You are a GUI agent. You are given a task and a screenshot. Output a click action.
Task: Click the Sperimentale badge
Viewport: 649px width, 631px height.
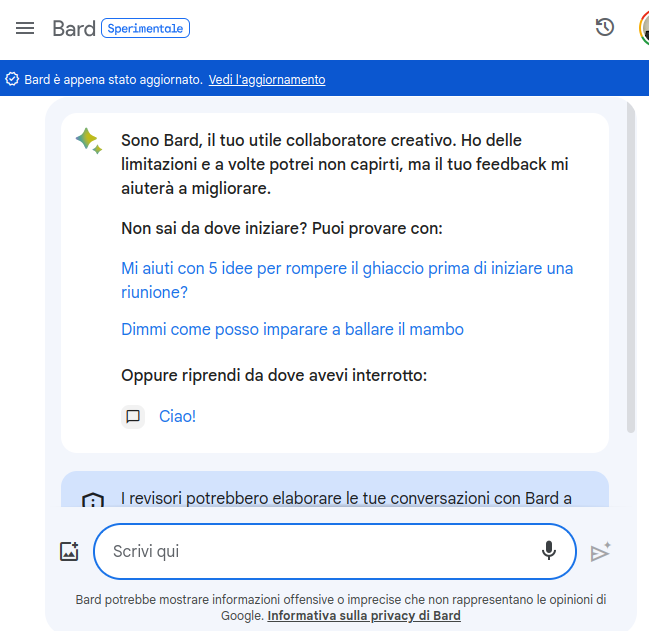pyautogui.click(x=145, y=28)
